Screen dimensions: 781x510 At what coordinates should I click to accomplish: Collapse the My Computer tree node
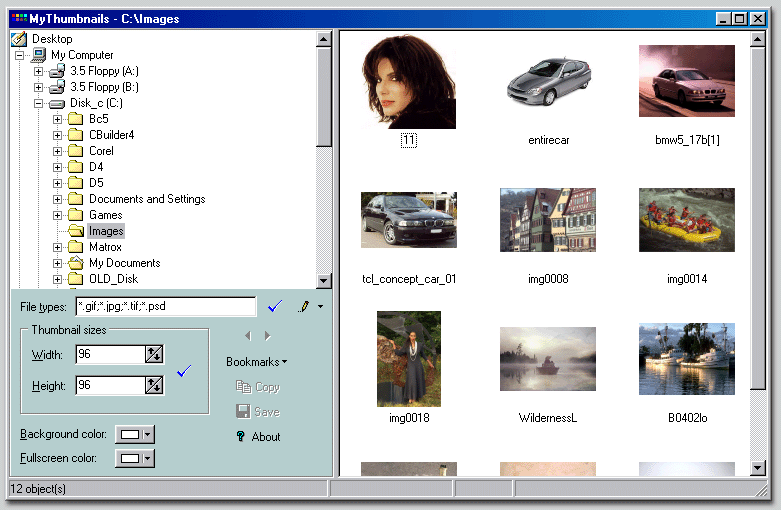tap(19, 55)
